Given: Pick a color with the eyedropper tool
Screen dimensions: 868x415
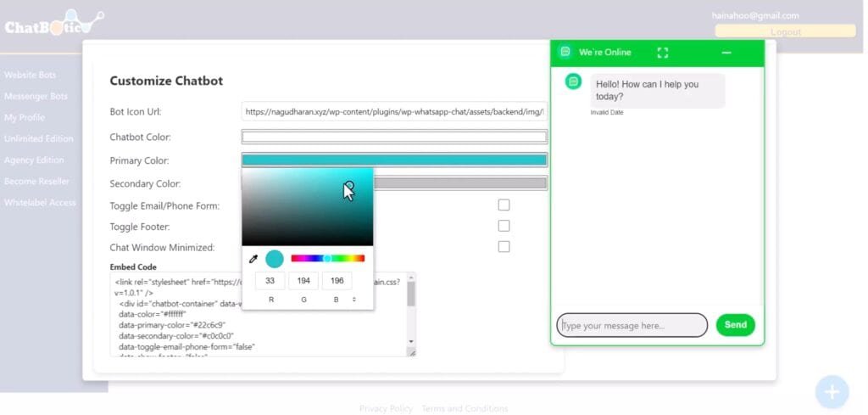Looking at the screenshot, I should [x=253, y=259].
